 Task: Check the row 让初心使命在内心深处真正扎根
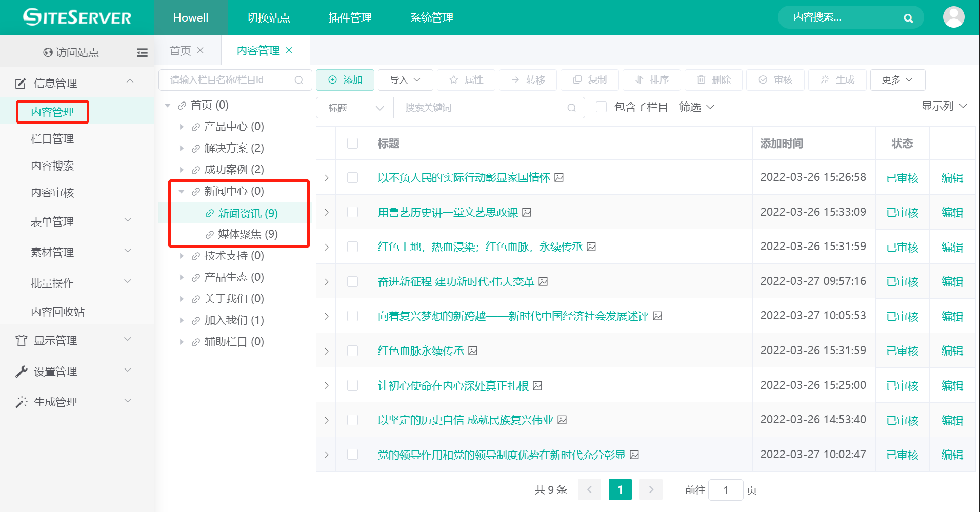(352, 385)
